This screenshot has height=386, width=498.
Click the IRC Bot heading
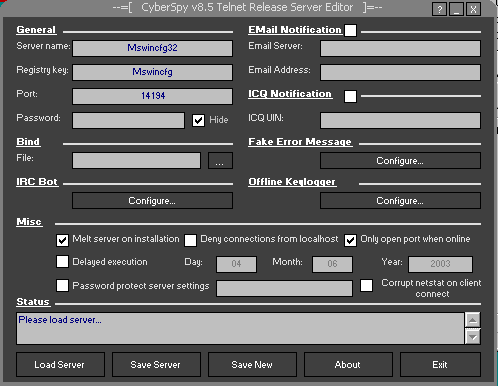37,182
